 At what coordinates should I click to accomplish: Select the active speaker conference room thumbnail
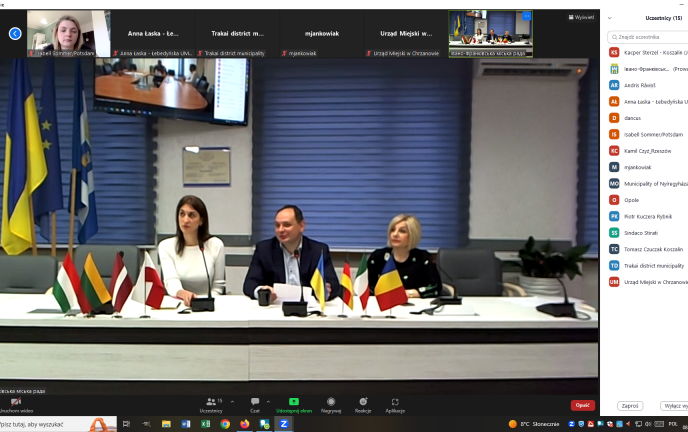(491, 34)
